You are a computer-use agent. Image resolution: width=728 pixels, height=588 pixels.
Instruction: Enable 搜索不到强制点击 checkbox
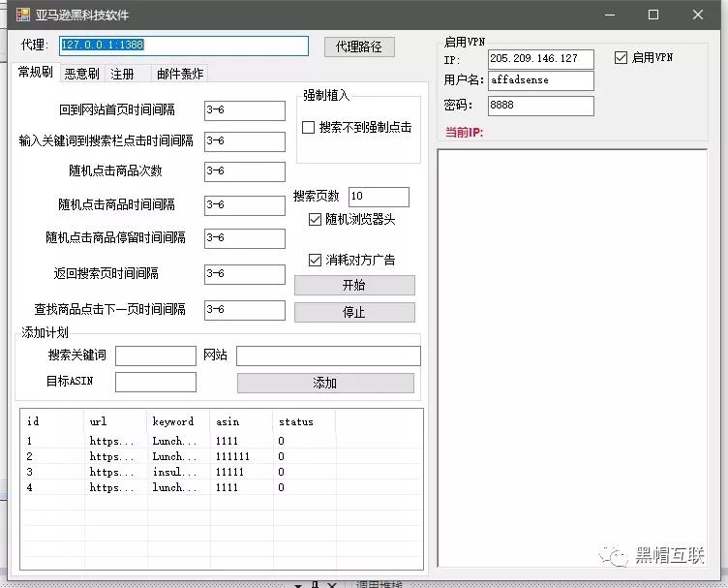point(308,127)
